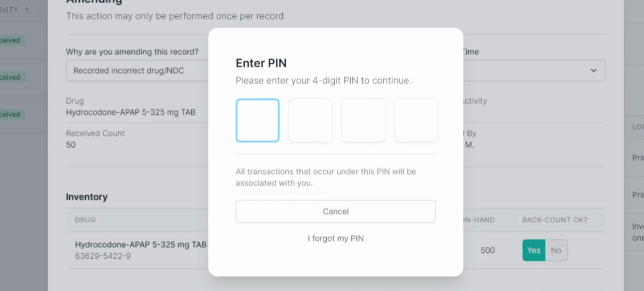Click the Received Count value 50
The height and width of the screenshot is (291, 644).
(71, 145)
